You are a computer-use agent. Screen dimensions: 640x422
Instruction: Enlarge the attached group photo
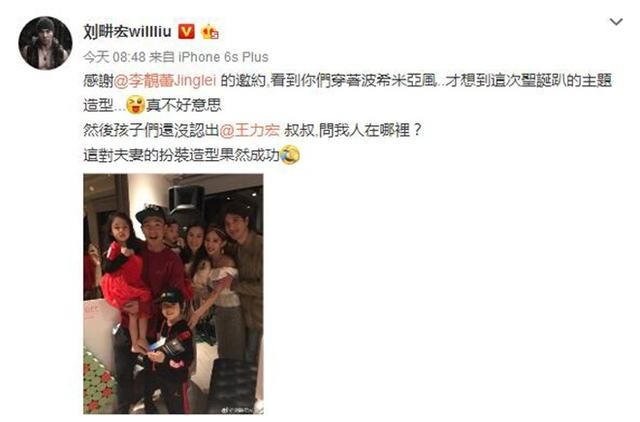pyautogui.click(x=173, y=294)
